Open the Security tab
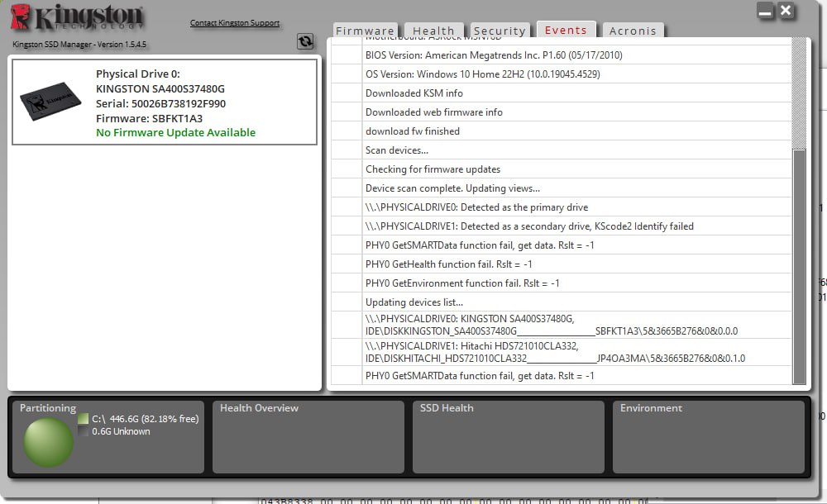The width and height of the screenshot is (827, 504). click(500, 31)
